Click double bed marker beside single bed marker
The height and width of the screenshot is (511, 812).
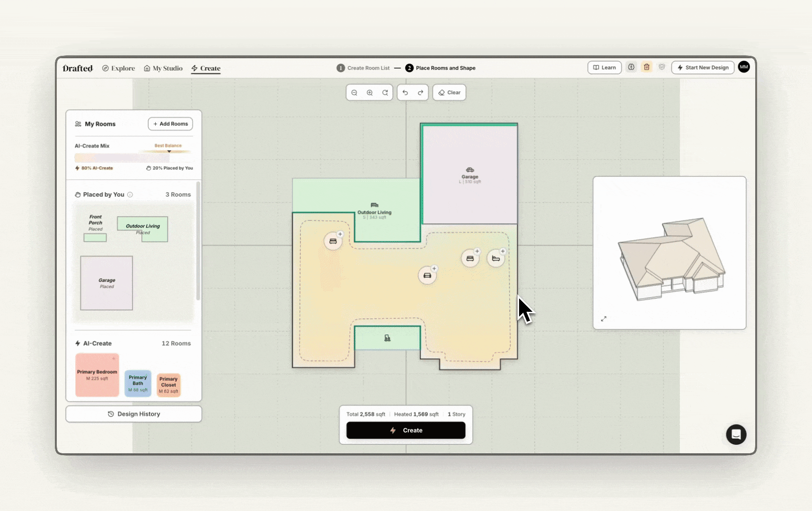coord(470,258)
